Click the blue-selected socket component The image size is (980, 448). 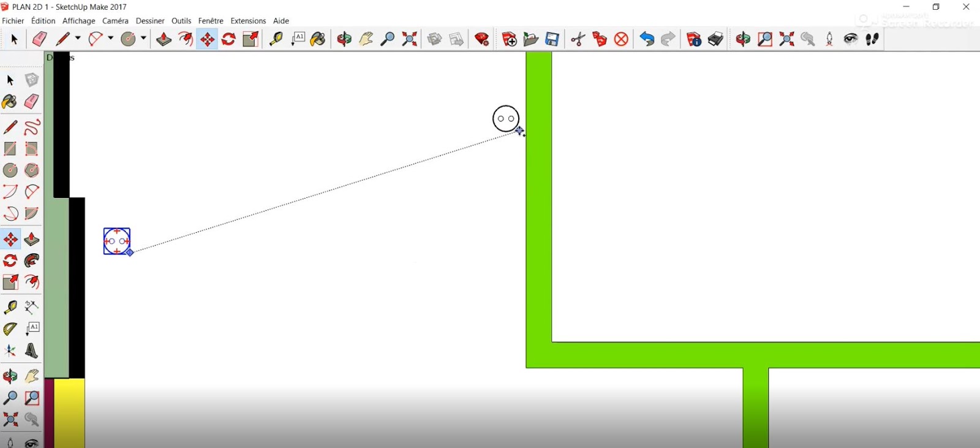tap(117, 241)
